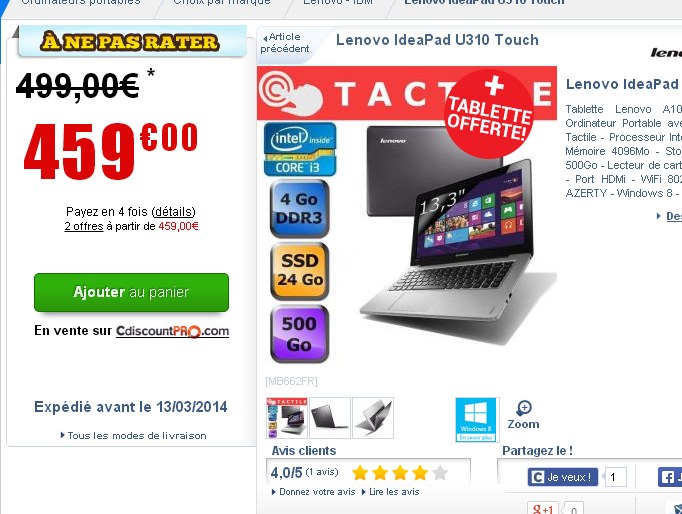
Task: Click the Tablette Offerte red sticker
Action: (x=489, y=114)
